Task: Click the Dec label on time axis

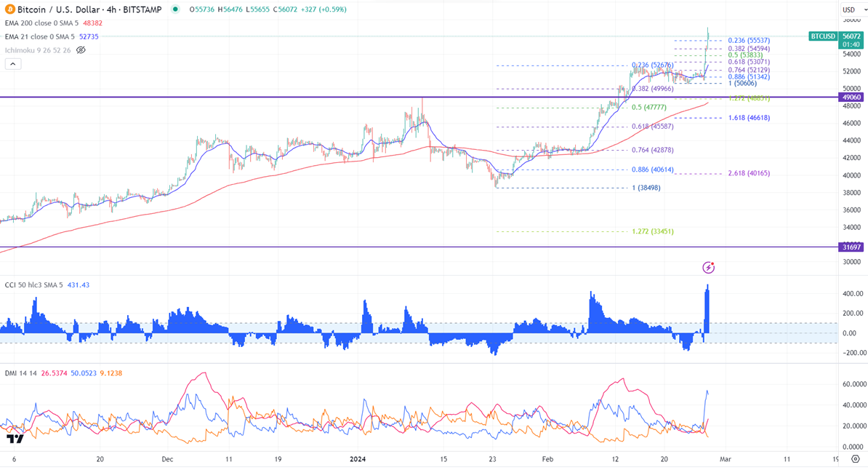Action: point(168,459)
